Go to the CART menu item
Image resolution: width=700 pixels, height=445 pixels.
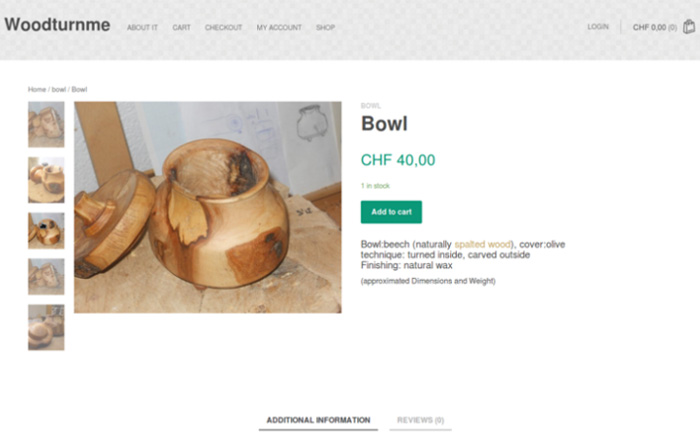(181, 28)
